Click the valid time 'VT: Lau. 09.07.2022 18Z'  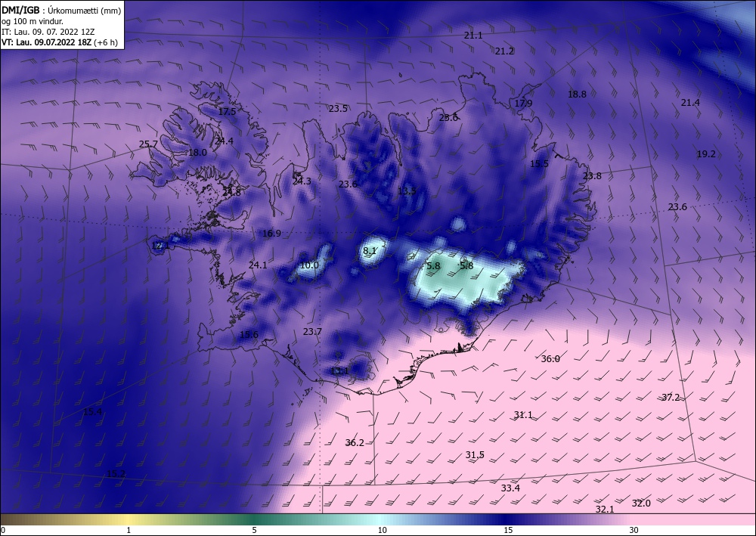coord(45,42)
